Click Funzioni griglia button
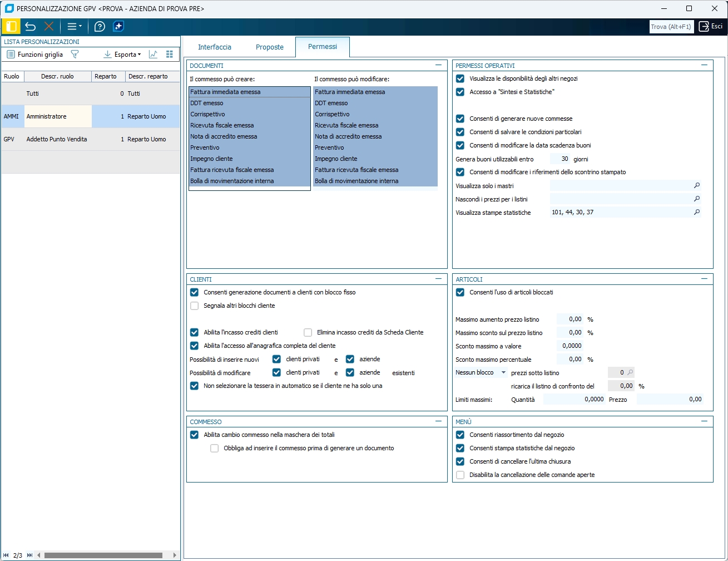 coord(34,55)
